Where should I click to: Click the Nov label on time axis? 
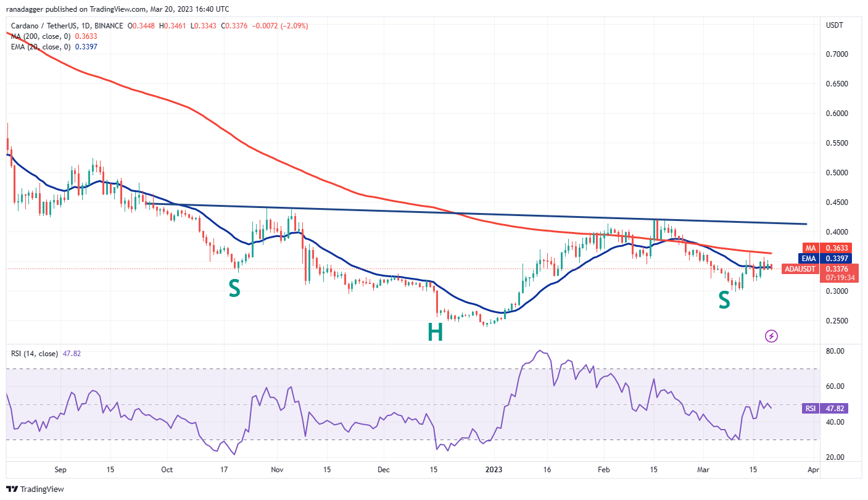click(277, 470)
